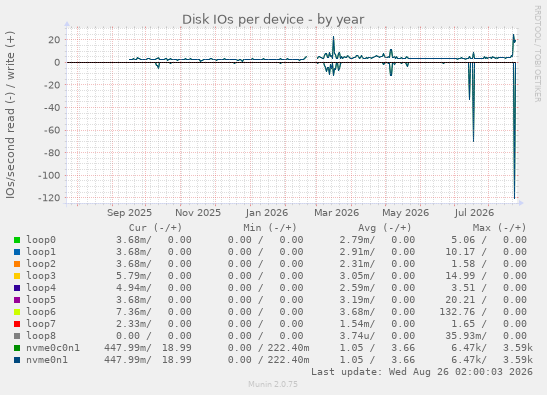Screen dimensions: 547x395
Task: Click the Jan 2026 axis label
Action: [x=267, y=213]
